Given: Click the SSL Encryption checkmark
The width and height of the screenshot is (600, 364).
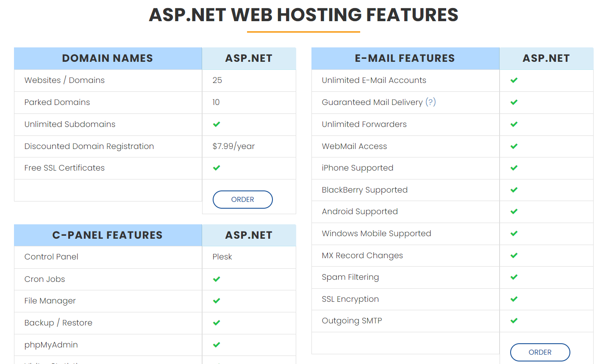Looking at the screenshot, I should (x=514, y=299).
